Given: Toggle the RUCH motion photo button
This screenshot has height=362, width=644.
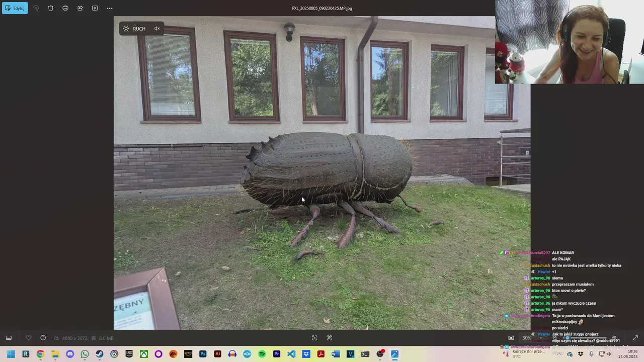Looking at the screenshot, I should click(134, 29).
